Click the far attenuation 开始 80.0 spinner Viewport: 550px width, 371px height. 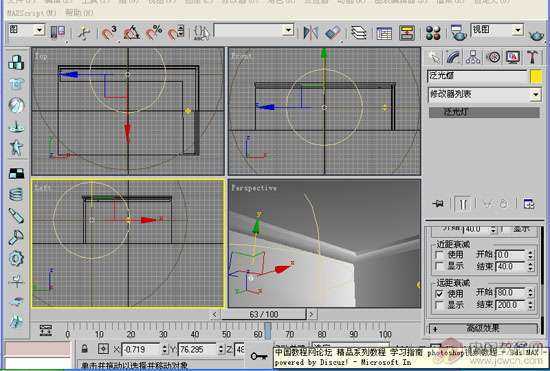(x=530, y=293)
